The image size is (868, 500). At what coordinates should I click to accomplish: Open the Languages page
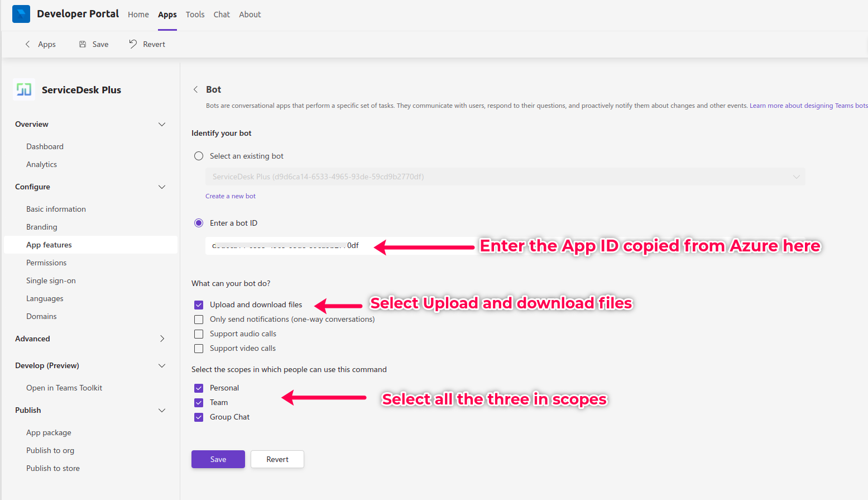(45, 298)
